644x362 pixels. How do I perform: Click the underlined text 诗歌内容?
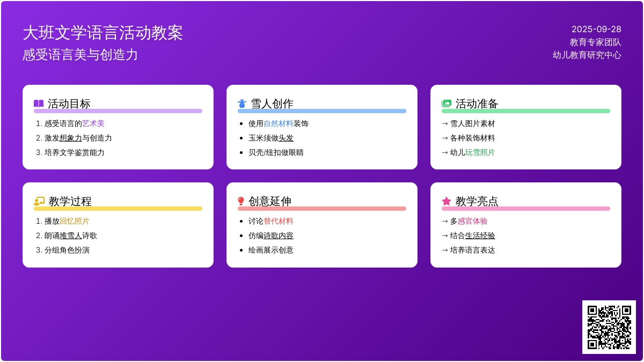coord(279,235)
